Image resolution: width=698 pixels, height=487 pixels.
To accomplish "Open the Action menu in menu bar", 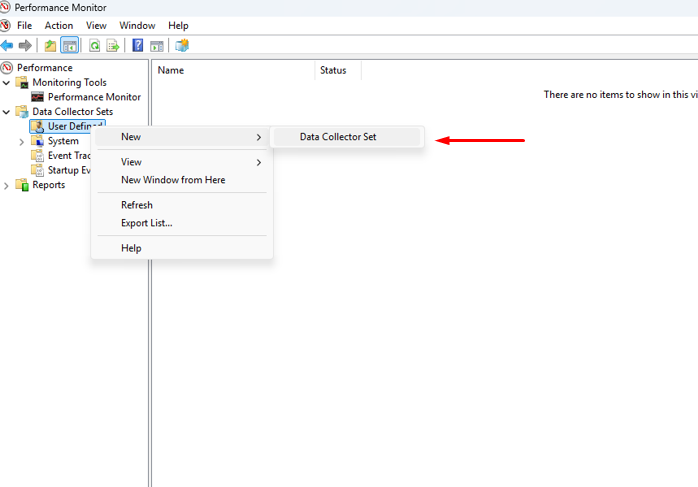I will 59,25.
